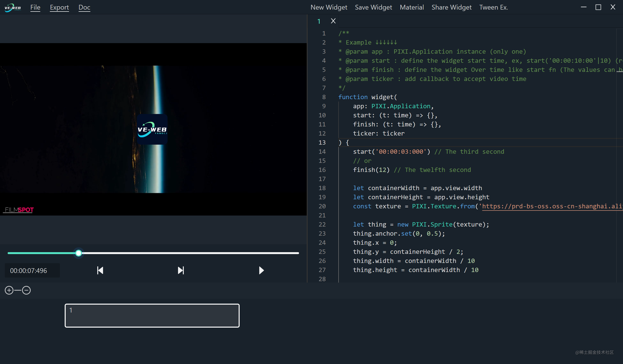Open the File menu
Screen dimensions: 623x364
click(x=35, y=7)
